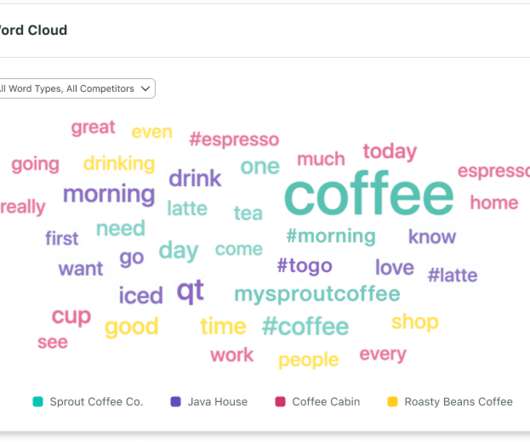
Task: Click the word morning in purple
Action: point(109,195)
